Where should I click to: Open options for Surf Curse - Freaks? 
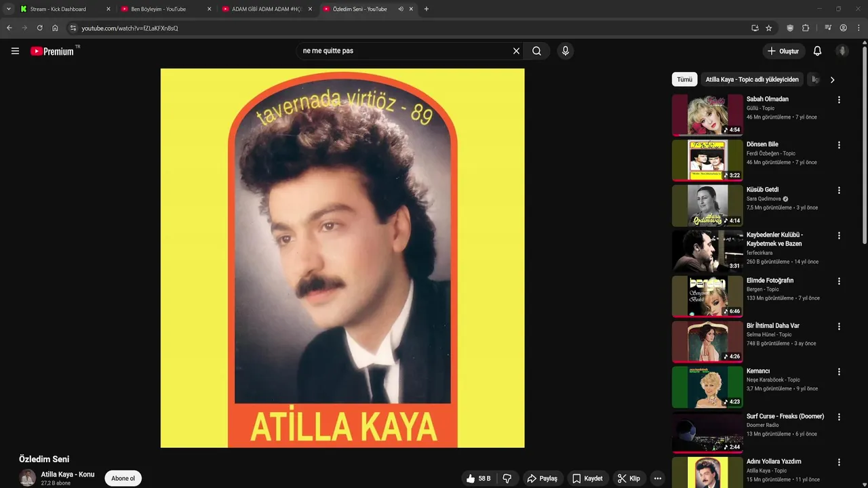click(x=839, y=417)
